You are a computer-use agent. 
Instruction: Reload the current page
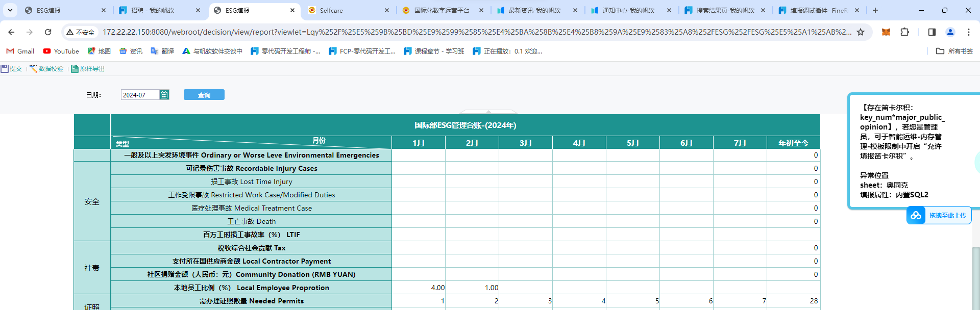(x=48, y=32)
